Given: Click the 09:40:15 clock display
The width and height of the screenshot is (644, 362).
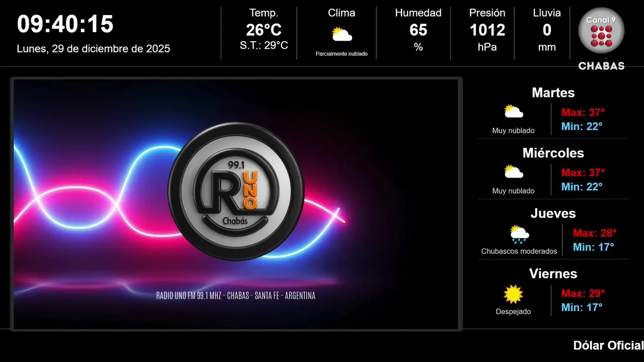Looking at the screenshot, I should point(65,24).
